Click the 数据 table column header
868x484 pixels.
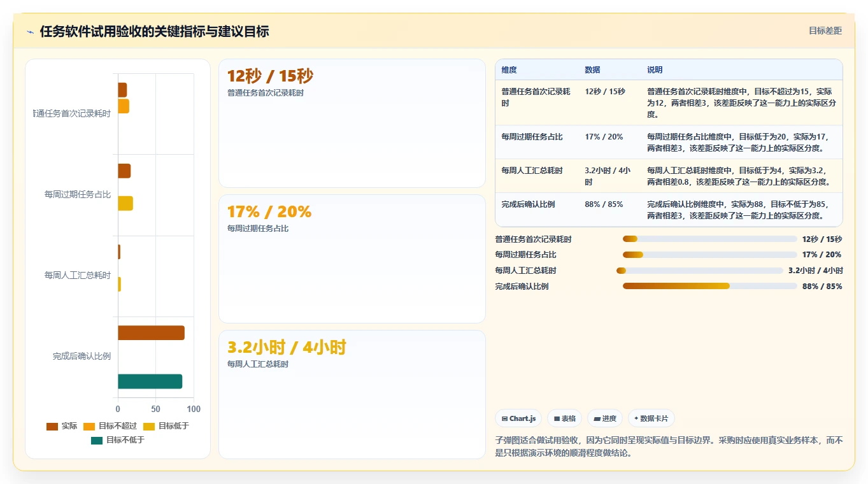click(x=610, y=70)
